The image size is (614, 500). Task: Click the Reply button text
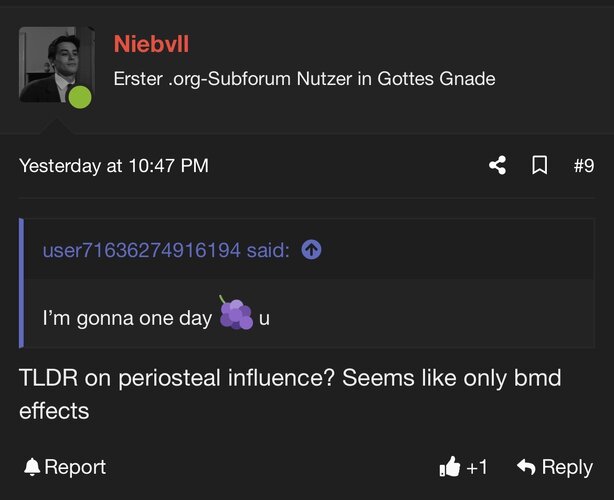(567, 467)
